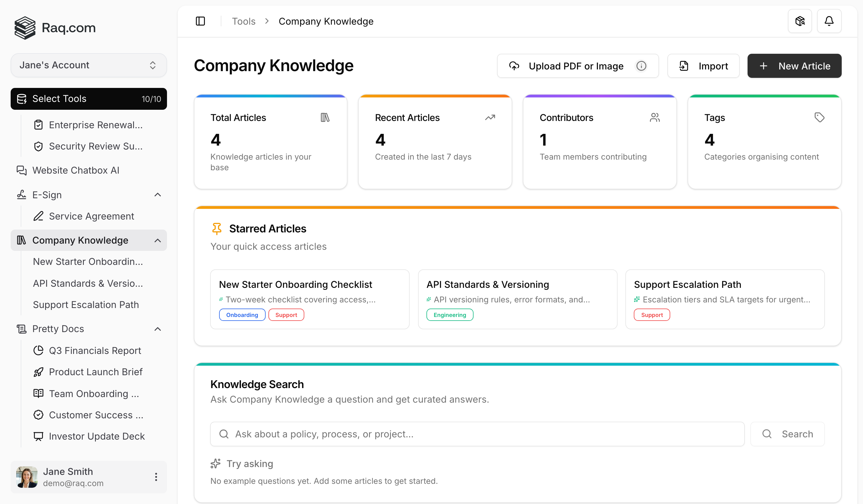Open the three-dot menu next to Jane Smith

pyautogui.click(x=156, y=477)
